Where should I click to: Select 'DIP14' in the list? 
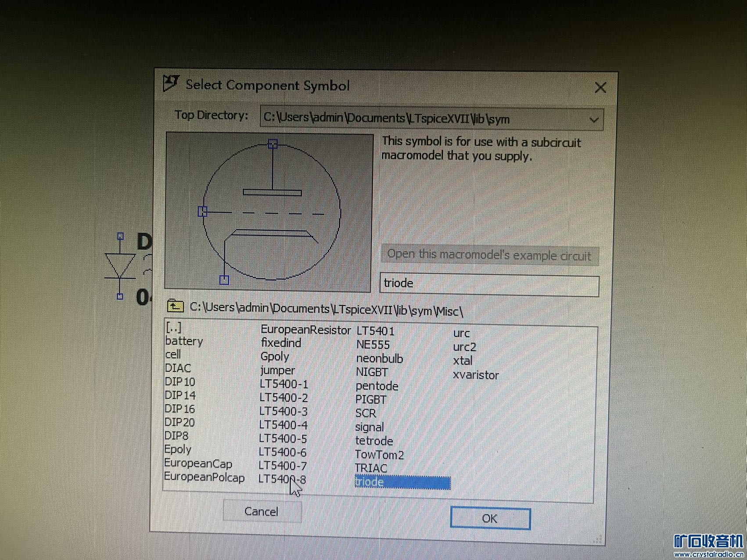coord(180,395)
